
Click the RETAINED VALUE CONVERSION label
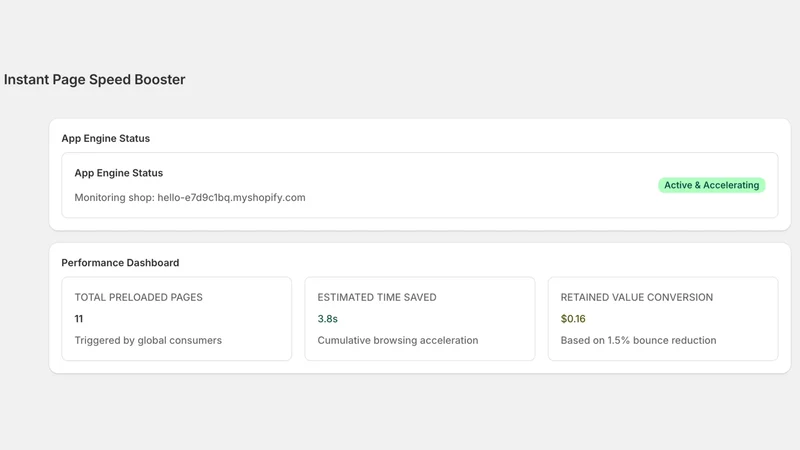point(637,297)
